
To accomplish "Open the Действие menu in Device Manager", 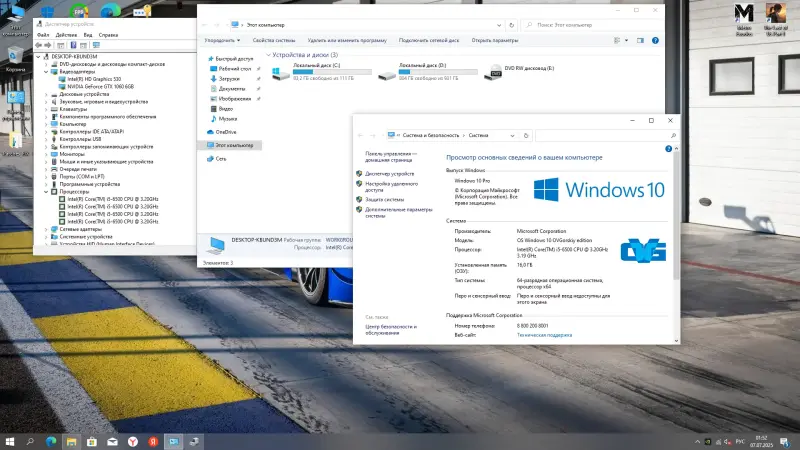I will 66,35.
